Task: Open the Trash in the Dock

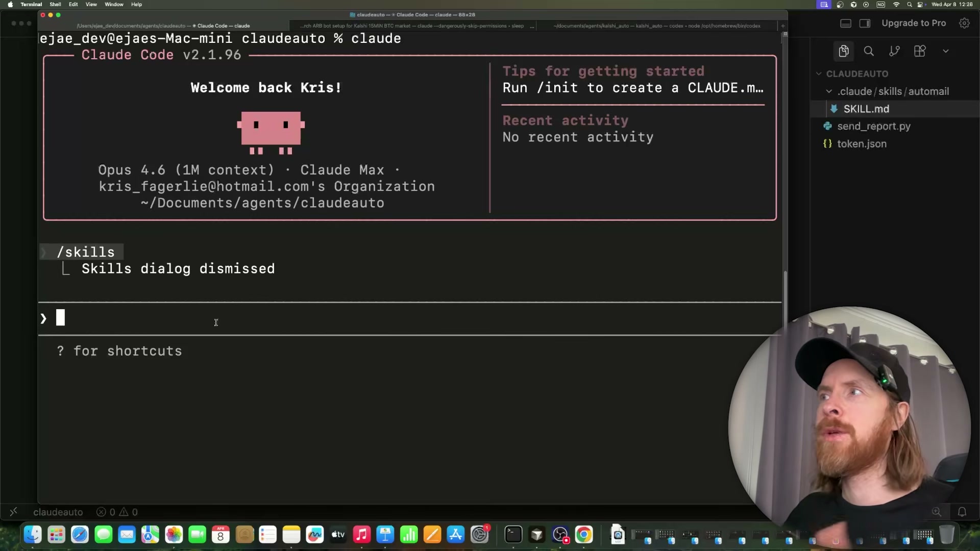Action: tap(947, 535)
